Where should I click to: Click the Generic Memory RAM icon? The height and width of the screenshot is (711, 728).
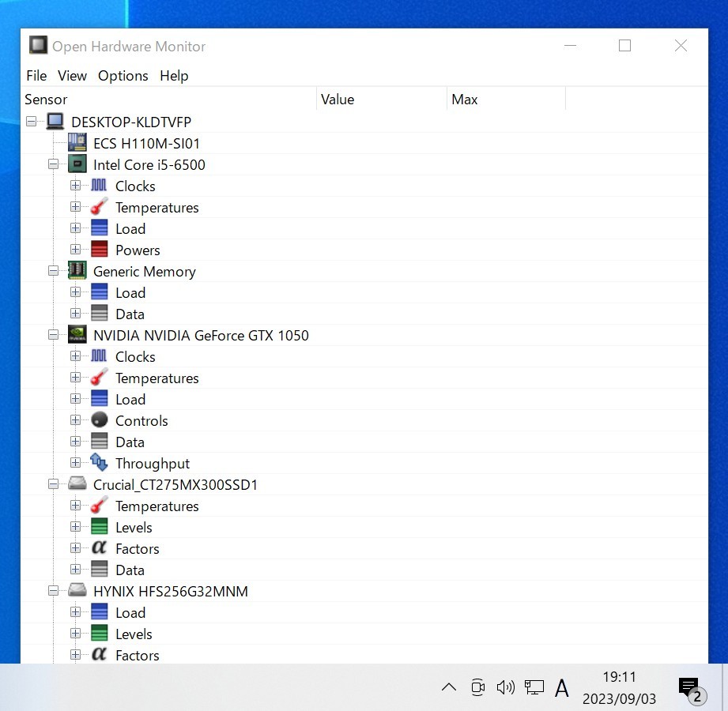point(77,270)
